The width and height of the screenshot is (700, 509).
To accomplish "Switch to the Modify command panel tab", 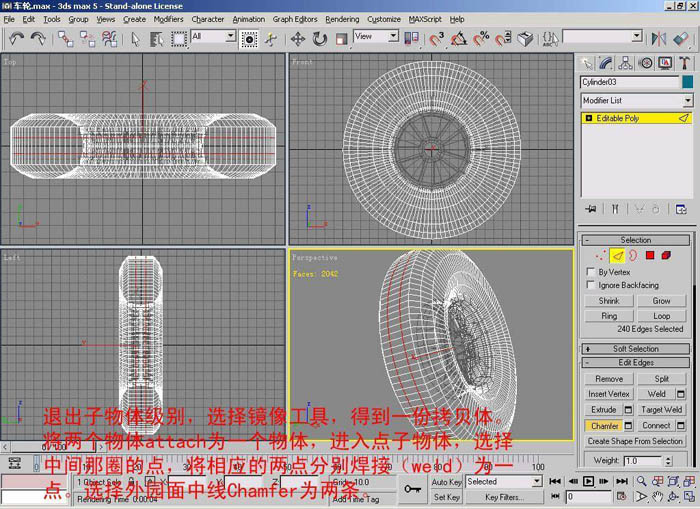I will [x=606, y=63].
